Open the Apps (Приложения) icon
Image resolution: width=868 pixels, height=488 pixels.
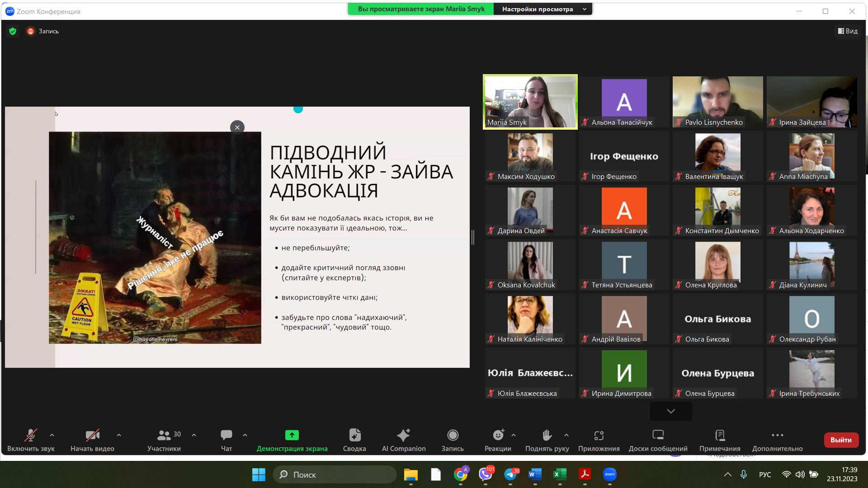click(599, 435)
